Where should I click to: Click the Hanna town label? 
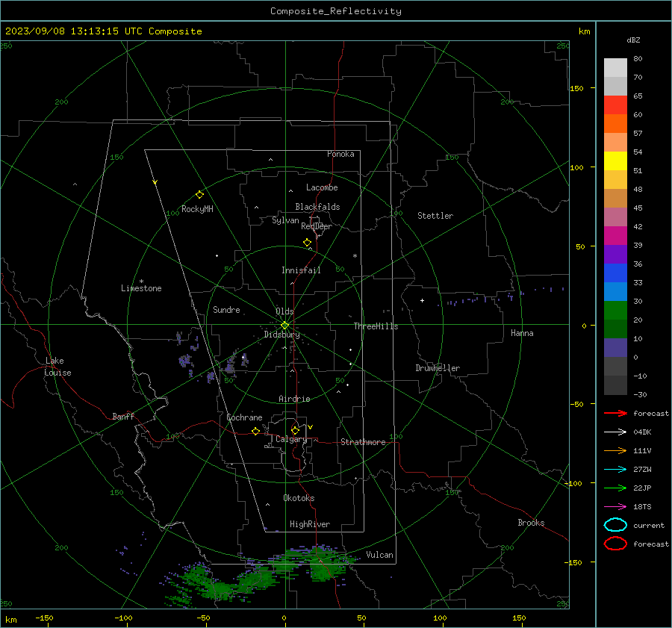522,333
